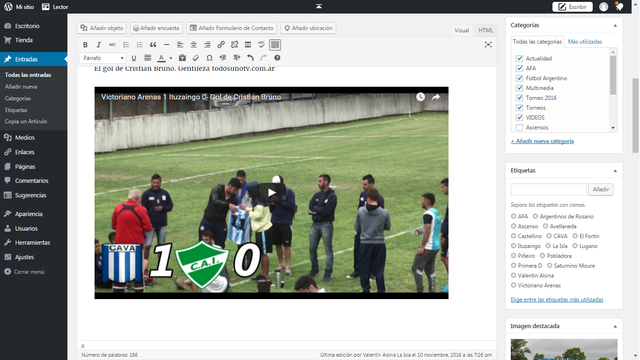Switch to the HTML editor tab

coord(486,30)
